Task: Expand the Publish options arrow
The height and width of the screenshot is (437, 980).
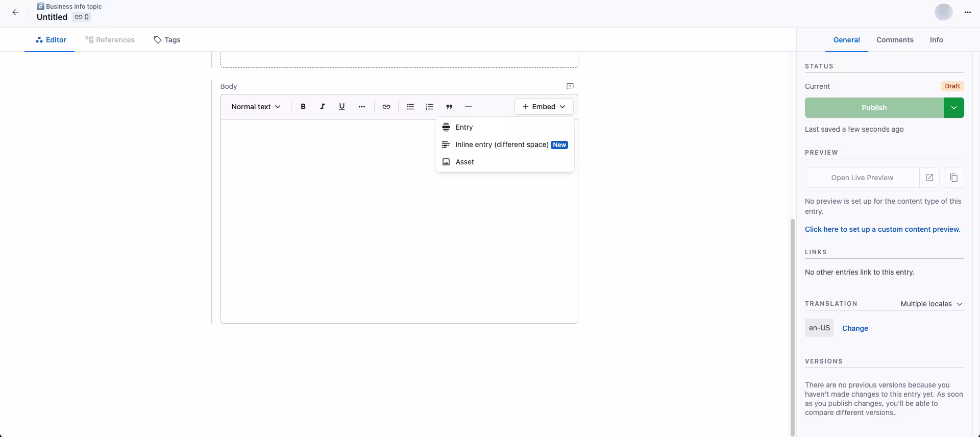Action: 954,108
